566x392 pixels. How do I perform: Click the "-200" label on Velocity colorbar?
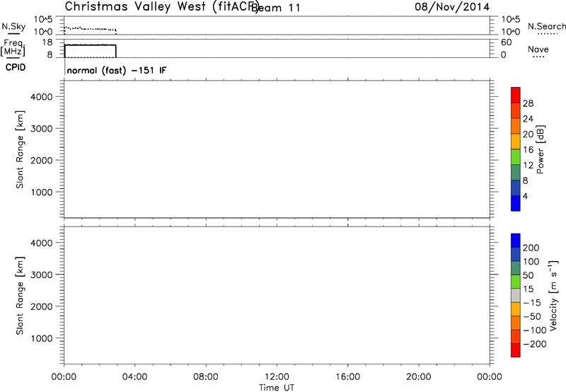(535, 344)
